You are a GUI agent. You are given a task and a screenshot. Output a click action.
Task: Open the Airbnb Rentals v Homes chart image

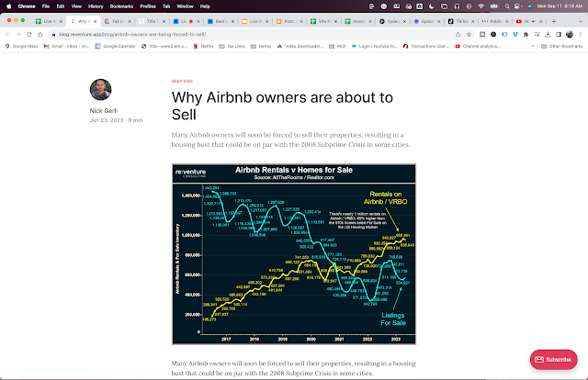pos(294,254)
